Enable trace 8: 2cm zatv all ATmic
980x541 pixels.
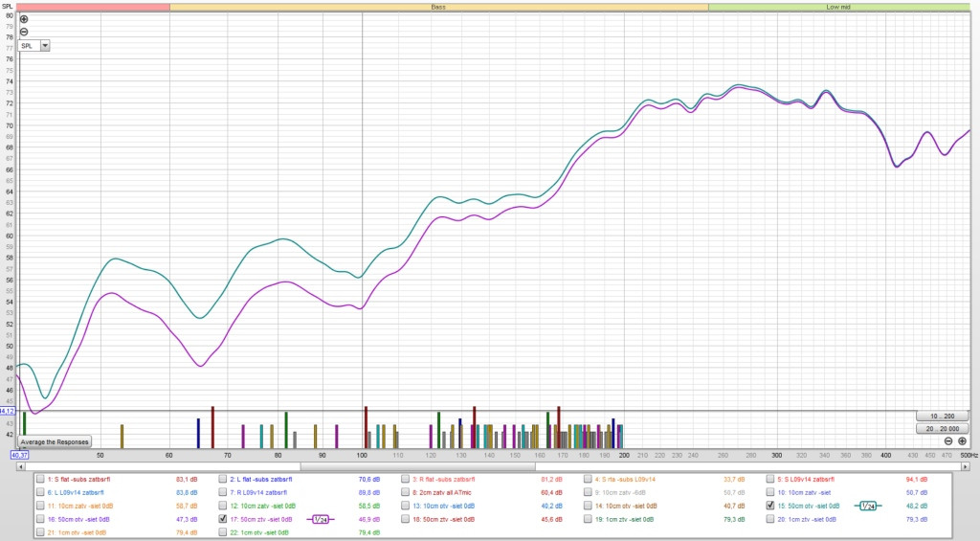point(406,492)
